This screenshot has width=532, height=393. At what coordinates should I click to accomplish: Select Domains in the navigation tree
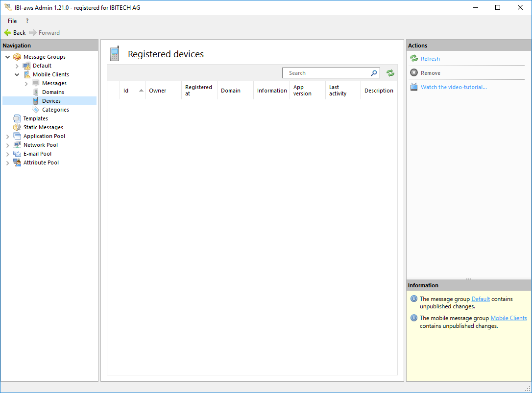53,92
